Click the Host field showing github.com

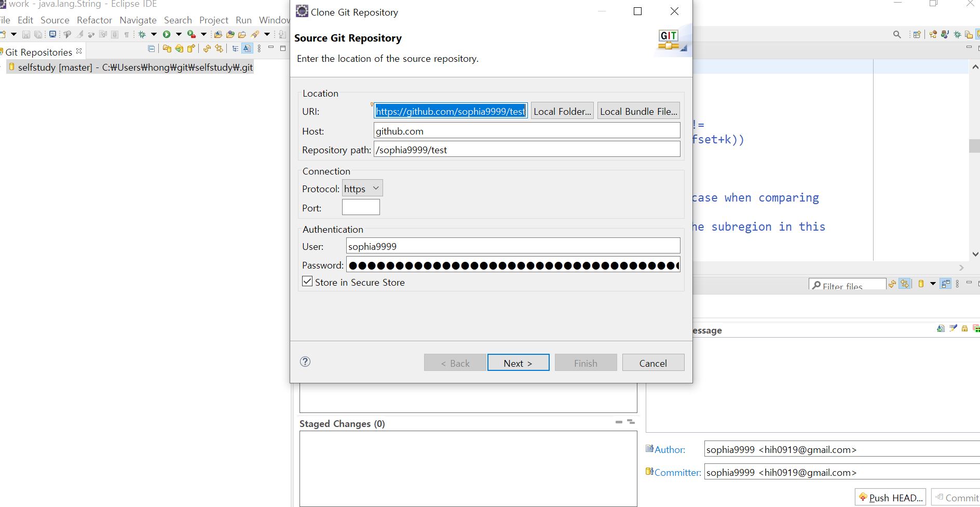(527, 130)
